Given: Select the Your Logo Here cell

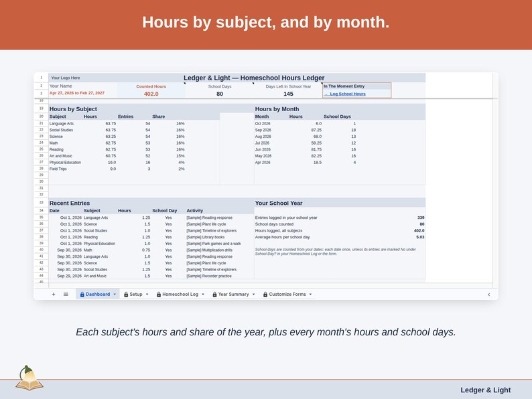Looking at the screenshot, I should point(66,78).
